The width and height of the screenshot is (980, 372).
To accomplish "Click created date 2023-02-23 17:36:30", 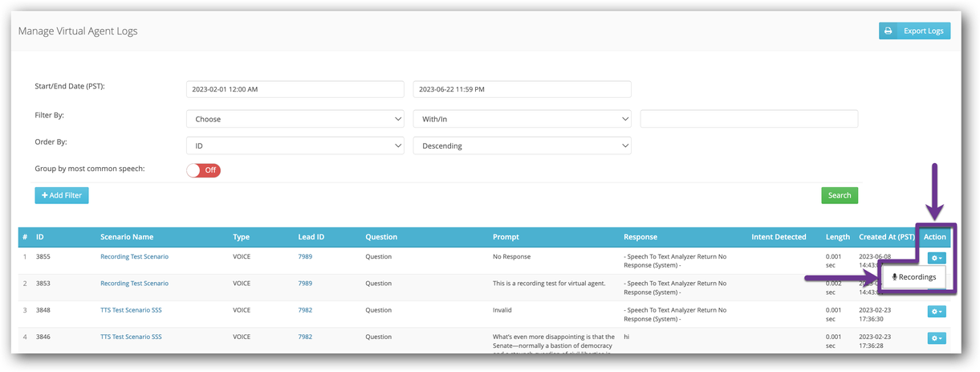I will (875, 314).
